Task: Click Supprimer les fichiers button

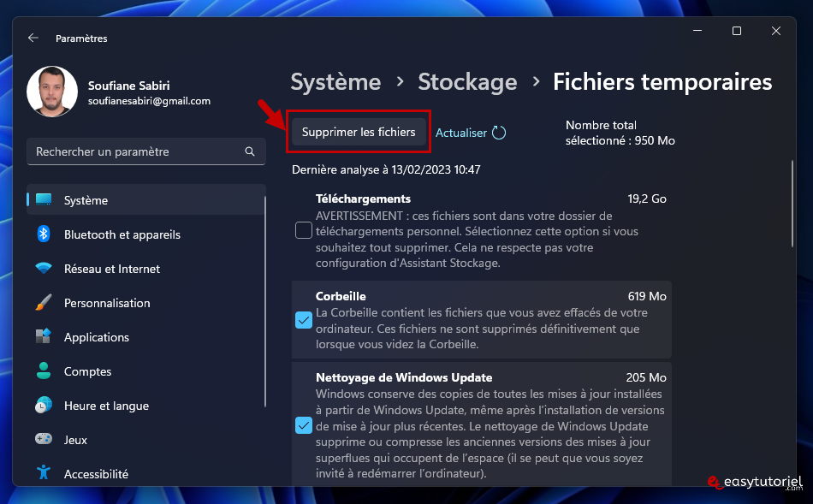Action: coord(359,132)
